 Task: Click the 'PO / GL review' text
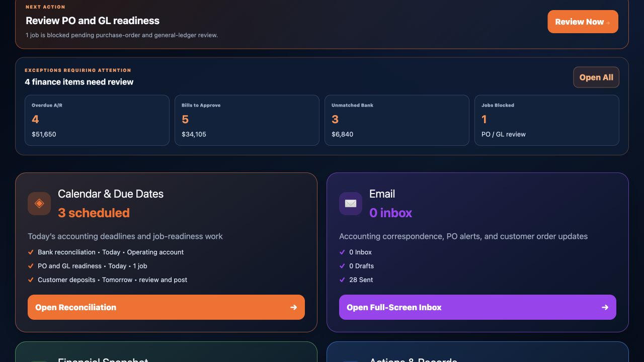click(504, 134)
